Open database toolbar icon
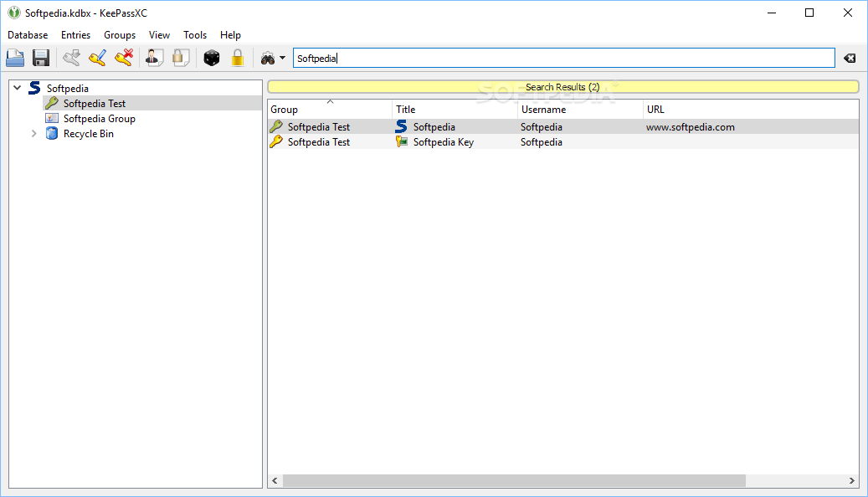The height and width of the screenshot is (497, 868). (15, 58)
